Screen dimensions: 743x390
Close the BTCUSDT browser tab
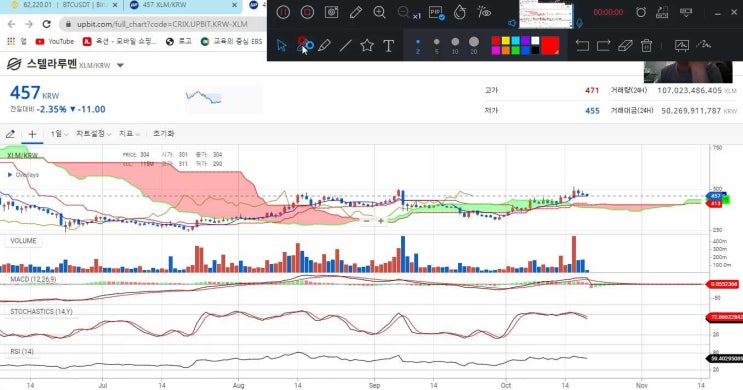(115, 5)
